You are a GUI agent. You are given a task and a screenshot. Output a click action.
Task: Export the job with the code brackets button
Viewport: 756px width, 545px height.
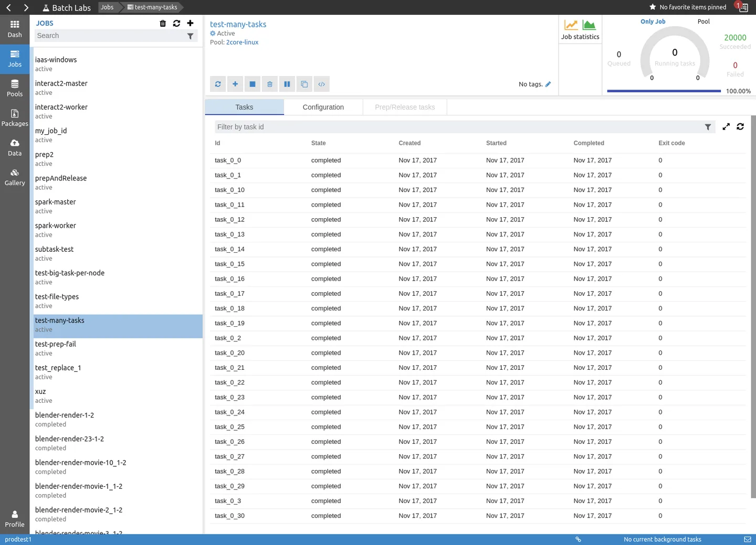pos(322,84)
